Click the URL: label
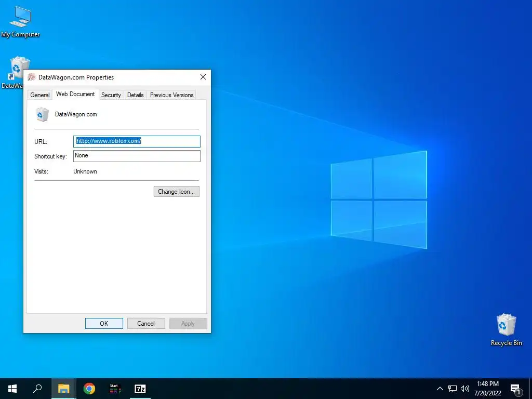The image size is (532, 399). (41, 142)
